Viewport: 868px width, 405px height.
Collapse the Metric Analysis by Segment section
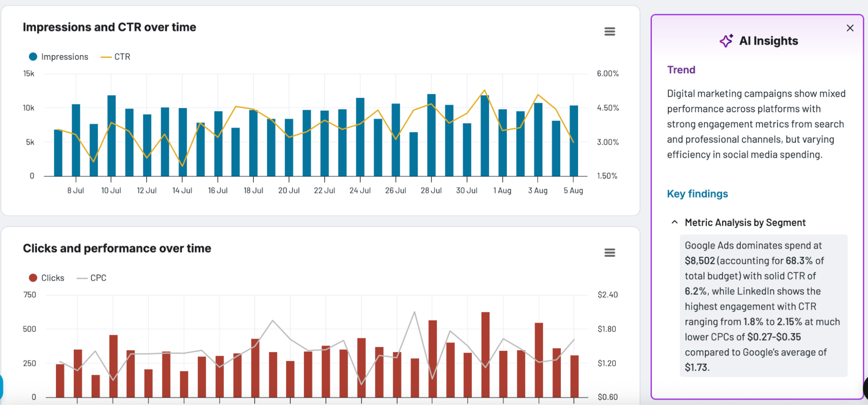(x=674, y=222)
